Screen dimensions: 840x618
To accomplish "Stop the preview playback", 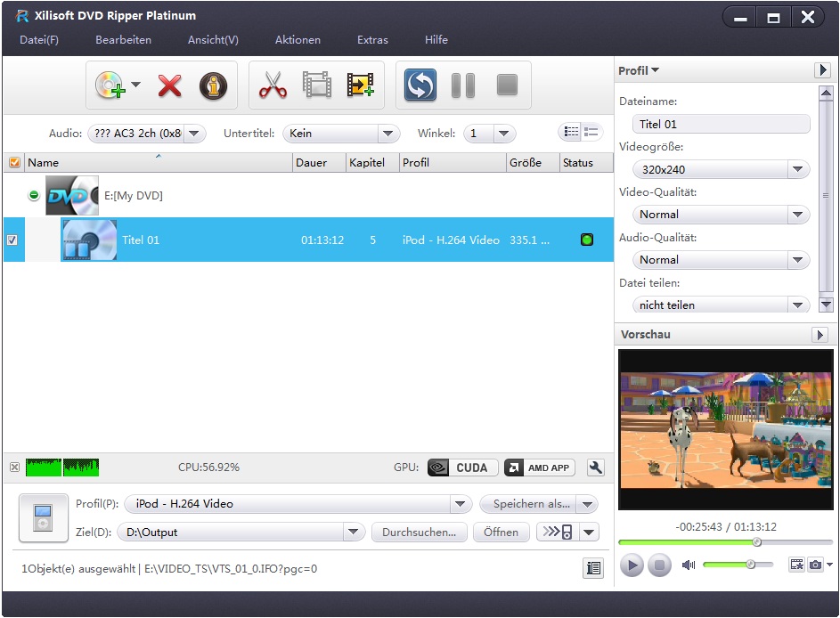I will [659, 565].
